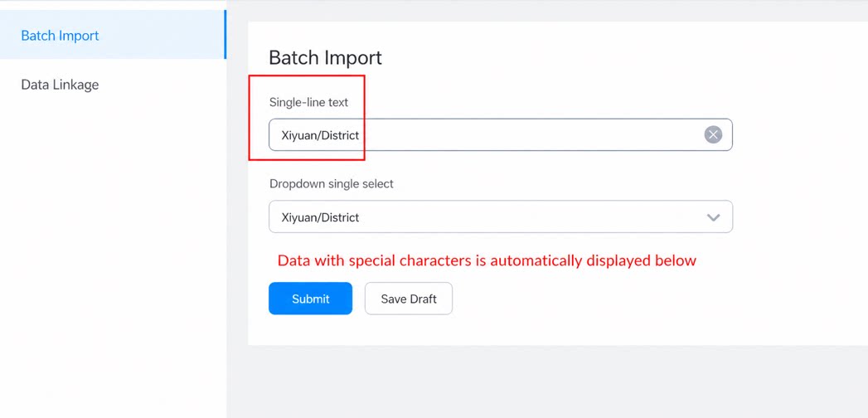868x418 pixels.
Task: Focus the Single-line text input field
Action: [x=501, y=134]
